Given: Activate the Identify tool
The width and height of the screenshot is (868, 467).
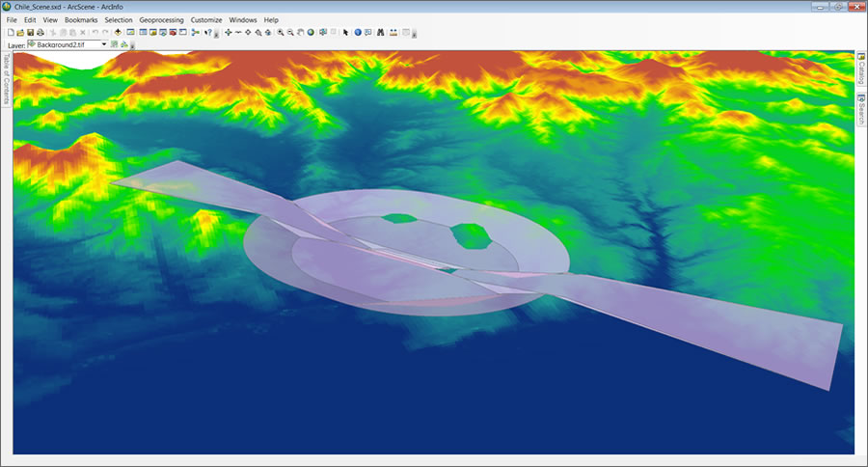Looking at the screenshot, I should pos(358,33).
